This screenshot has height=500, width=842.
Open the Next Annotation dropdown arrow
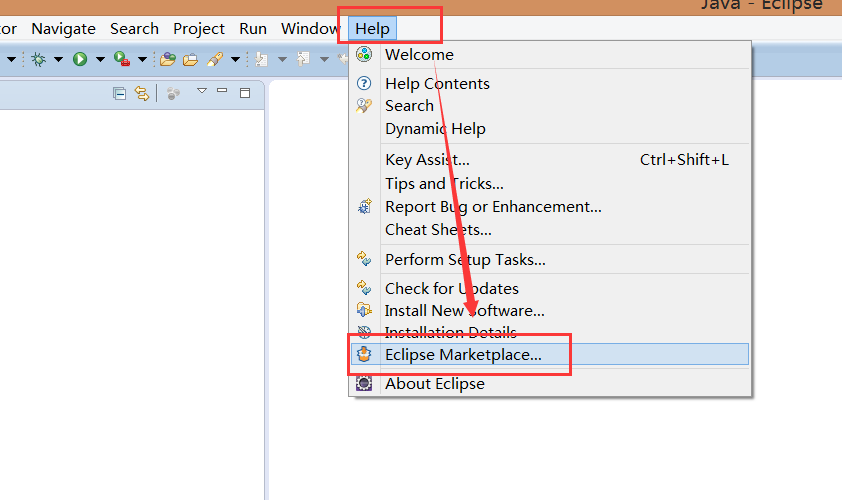click(x=282, y=60)
